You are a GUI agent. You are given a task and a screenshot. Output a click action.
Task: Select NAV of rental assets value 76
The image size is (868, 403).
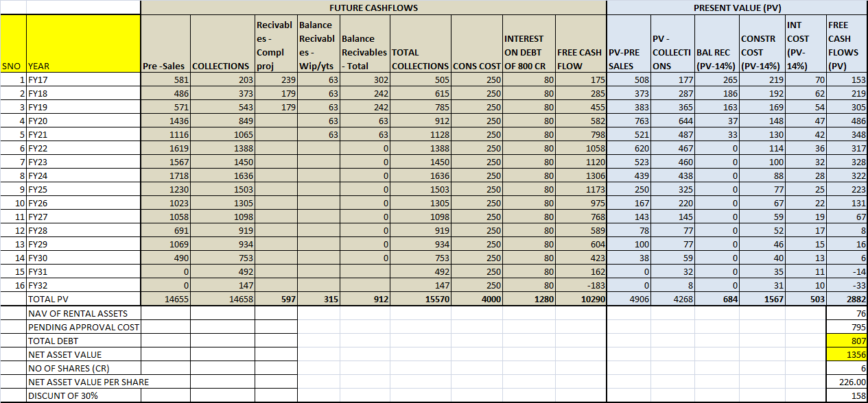pyautogui.click(x=847, y=313)
